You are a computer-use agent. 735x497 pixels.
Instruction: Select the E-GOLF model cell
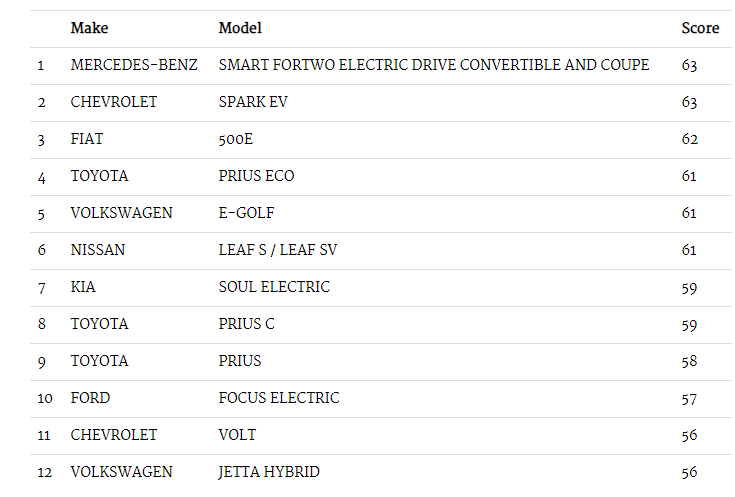pyautogui.click(x=247, y=213)
